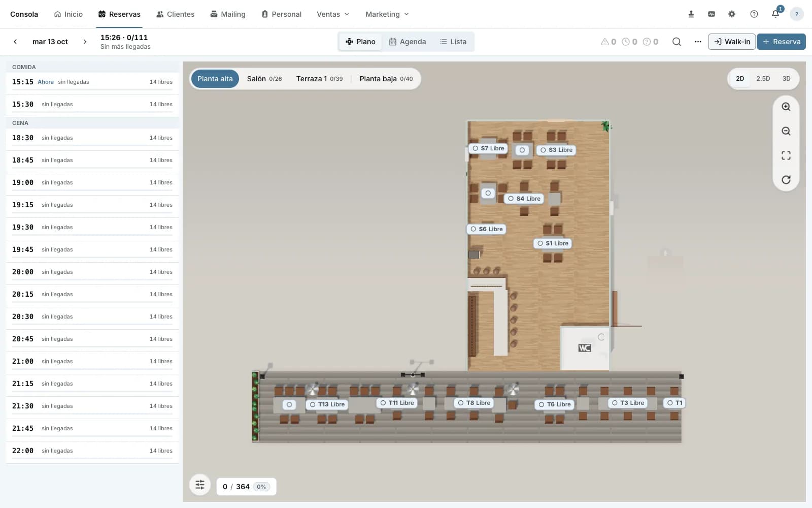Switch view to 3D mode
This screenshot has width=812, height=508.
[786, 79]
